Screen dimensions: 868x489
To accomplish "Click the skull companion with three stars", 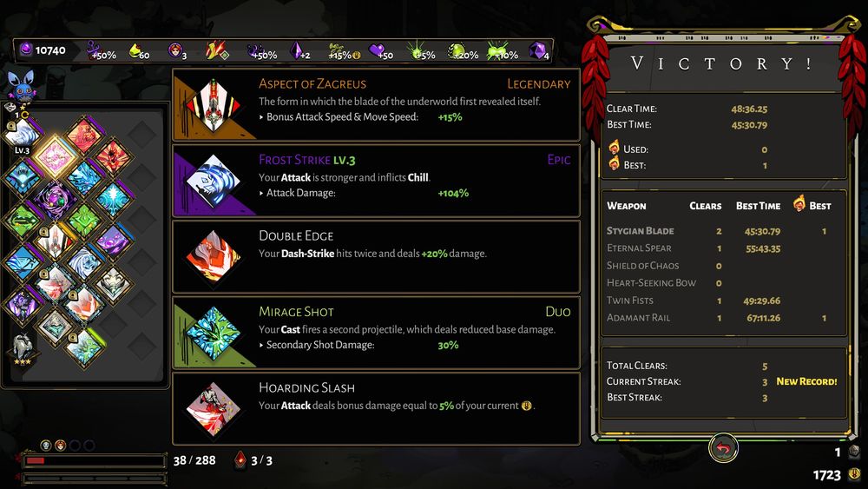I will 23,347.
